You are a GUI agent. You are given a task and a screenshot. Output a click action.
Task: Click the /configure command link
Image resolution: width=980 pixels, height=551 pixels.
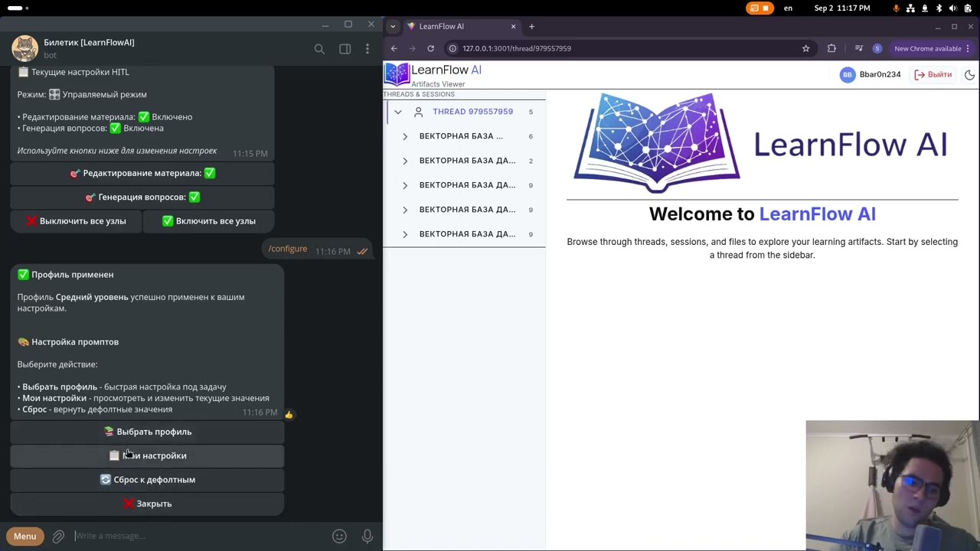pos(288,249)
